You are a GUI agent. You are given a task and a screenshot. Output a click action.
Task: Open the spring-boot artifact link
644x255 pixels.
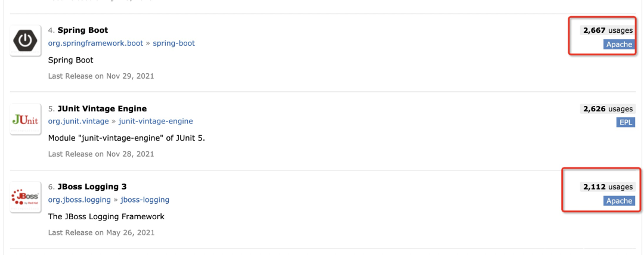[174, 43]
